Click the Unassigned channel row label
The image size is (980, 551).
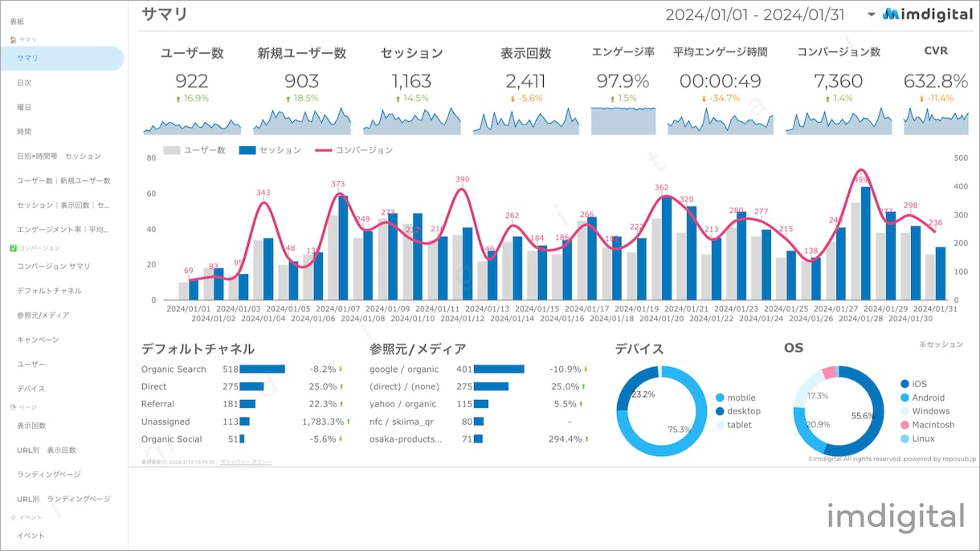[165, 422]
